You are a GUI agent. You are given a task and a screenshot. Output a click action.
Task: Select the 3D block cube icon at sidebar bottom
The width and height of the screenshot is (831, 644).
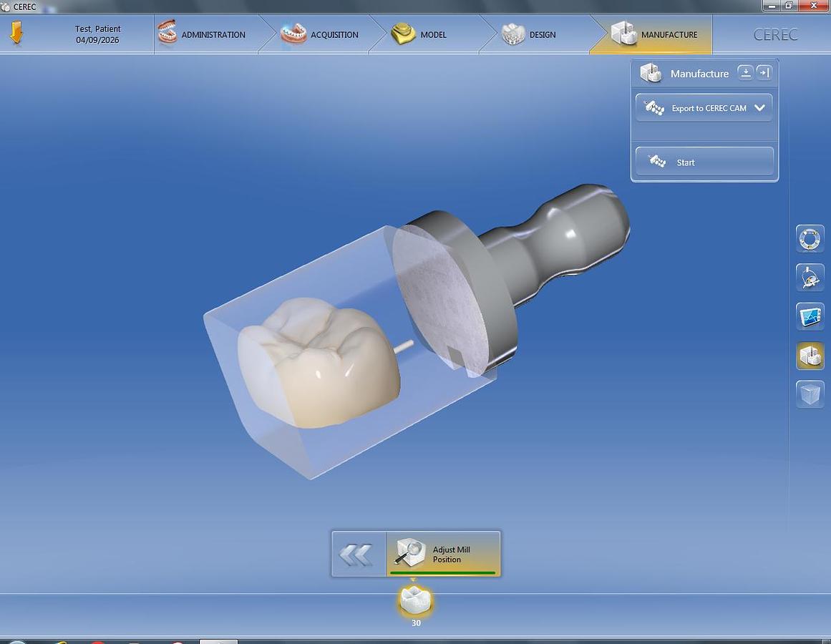pos(810,394)
